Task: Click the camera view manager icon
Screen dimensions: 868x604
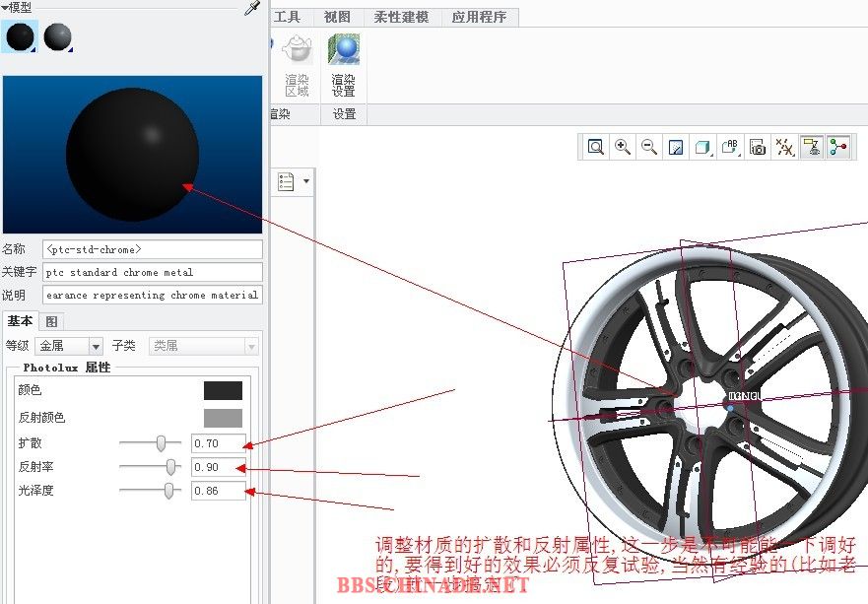Action: 758,147
